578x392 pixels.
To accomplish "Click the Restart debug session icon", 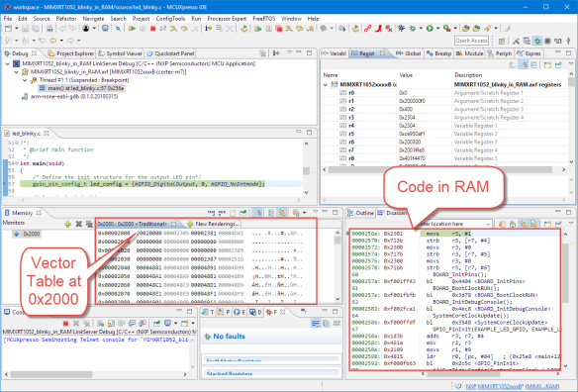I will click(x=243, y=29).
